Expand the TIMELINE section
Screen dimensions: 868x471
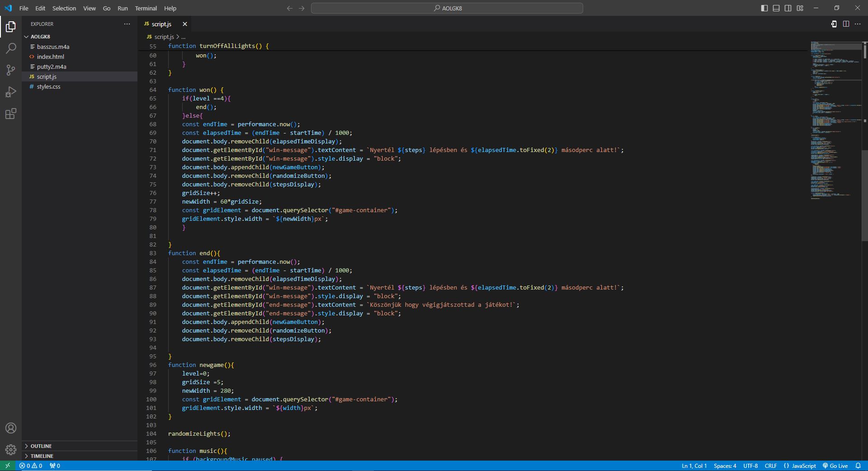point(80,456)
